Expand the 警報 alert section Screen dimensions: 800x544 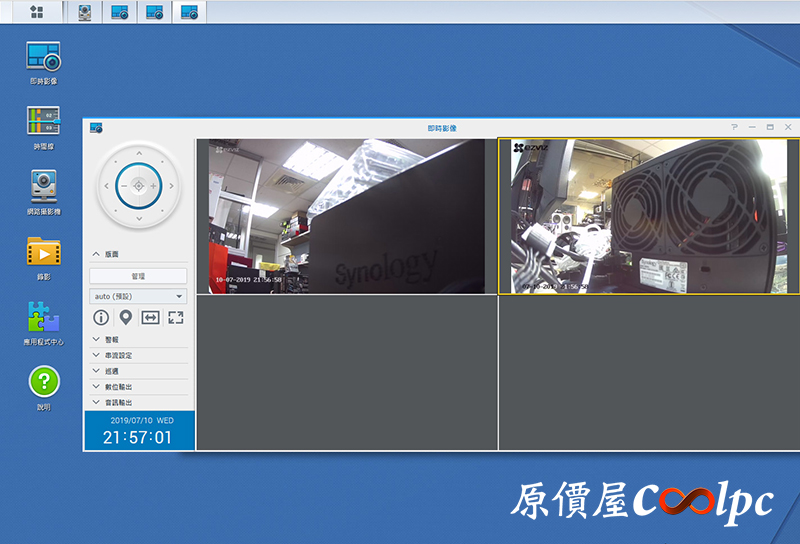click(138, 339)
